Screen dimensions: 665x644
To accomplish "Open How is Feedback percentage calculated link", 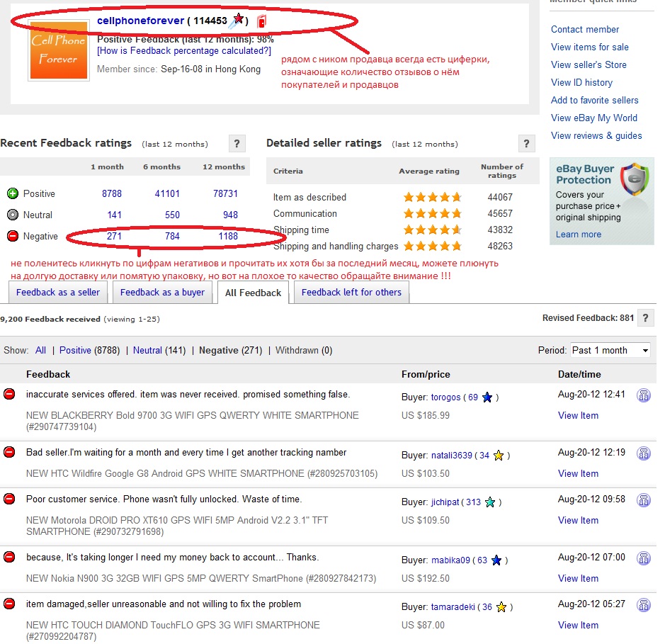I will point(184,51).
